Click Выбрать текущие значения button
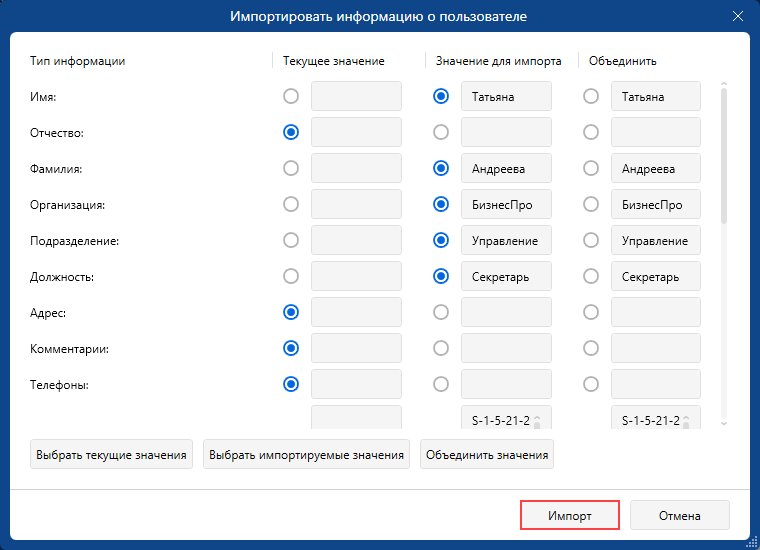The width and height of the screenshot is (760, 550). pos(111,455)
